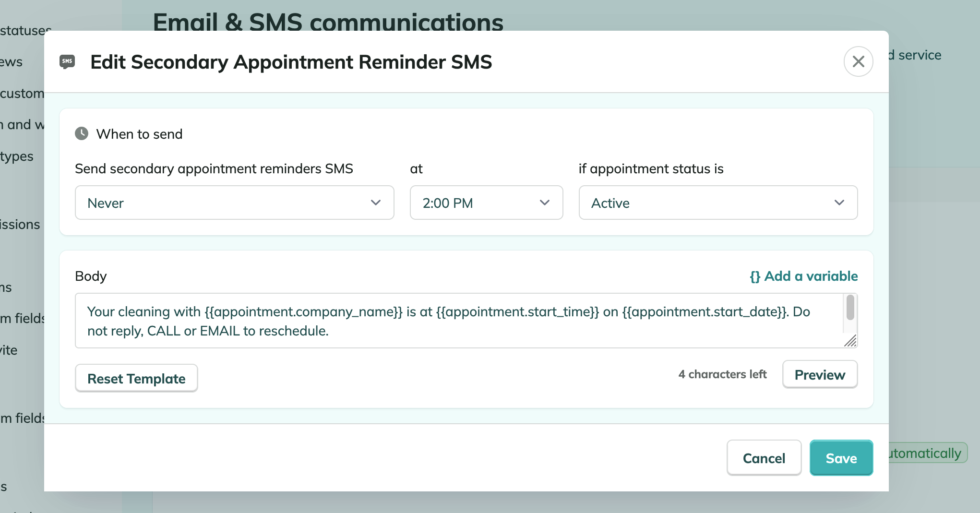Click the chevron arrow on Active dropdown

pos(839,203)
